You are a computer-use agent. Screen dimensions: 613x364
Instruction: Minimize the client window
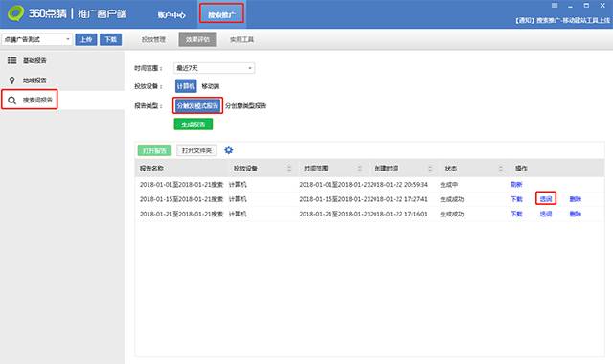coord(571,7)
